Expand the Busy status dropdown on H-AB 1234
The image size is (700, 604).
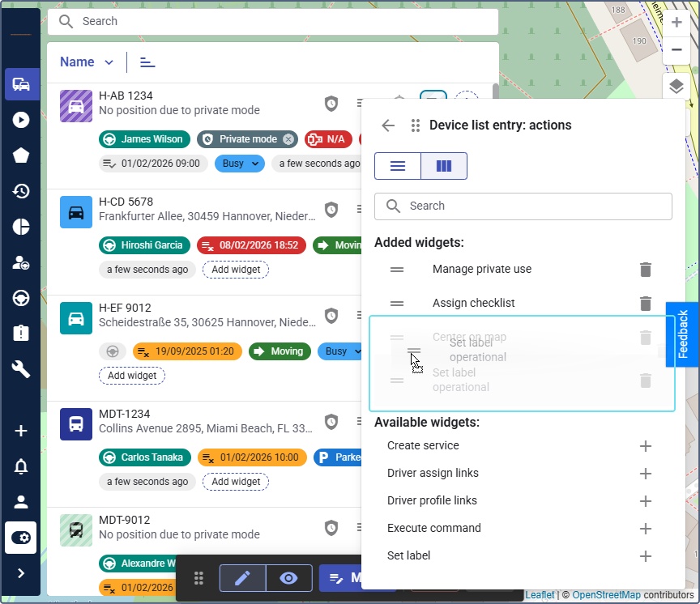[240, 164]
